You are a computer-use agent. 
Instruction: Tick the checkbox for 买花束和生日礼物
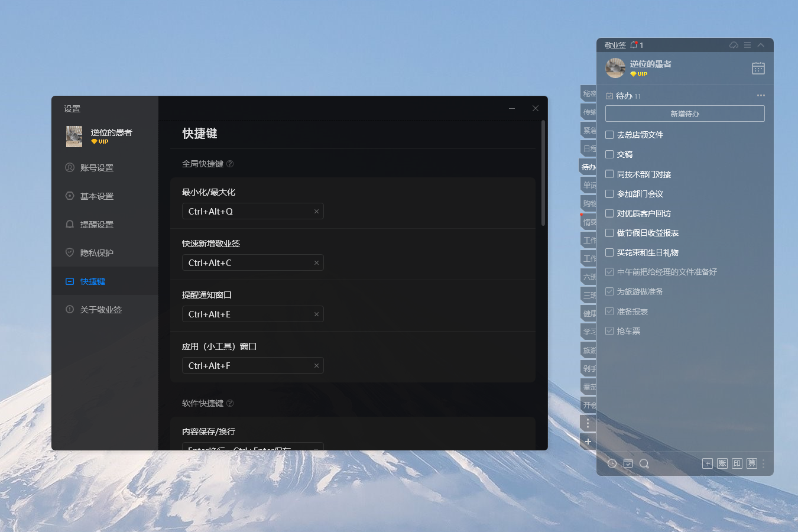pos(609,252)
